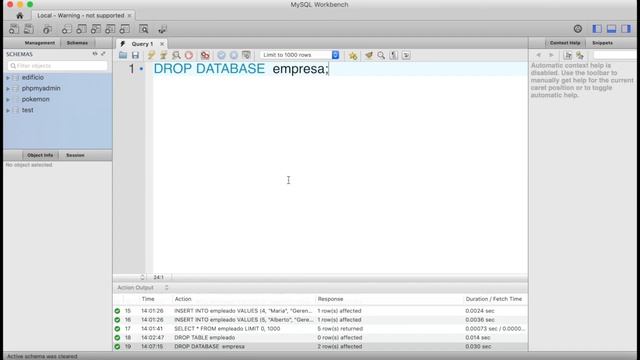Go back in context help
Screen dimensions: 640x360
[x=538, y=55]
